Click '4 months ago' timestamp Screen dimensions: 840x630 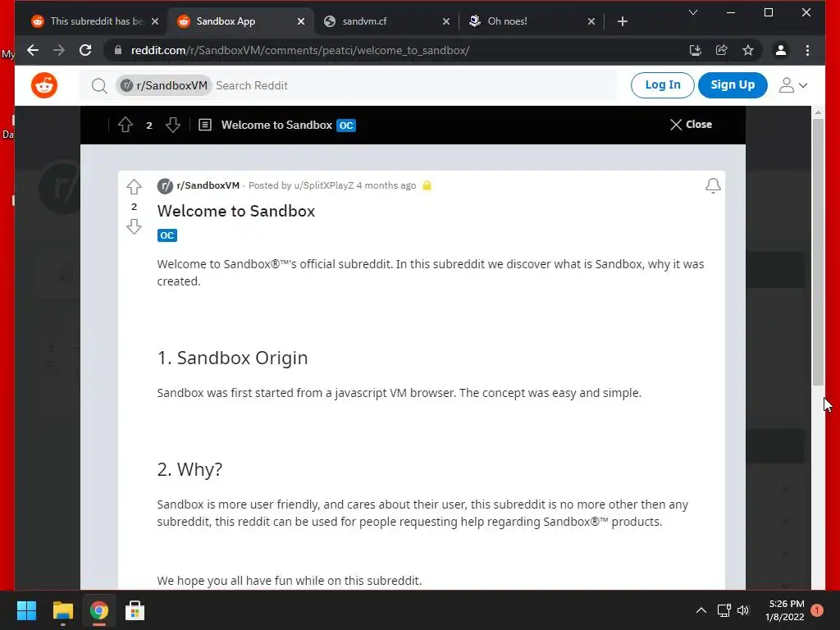pos(386,185)
